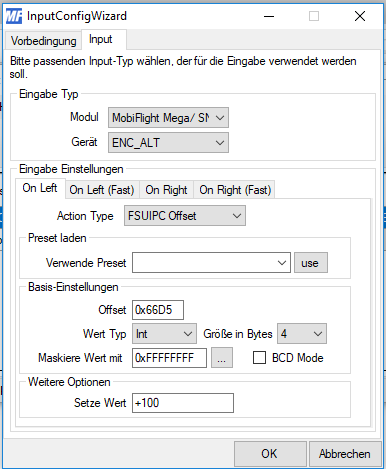Select the Input tab
This screenshot has width=386, height=469.
pos(101,39)
